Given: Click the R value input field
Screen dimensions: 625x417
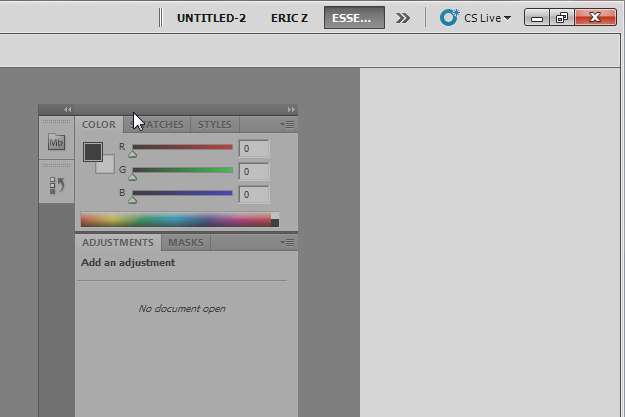Looking at the screenshot, I should point(254,148).
